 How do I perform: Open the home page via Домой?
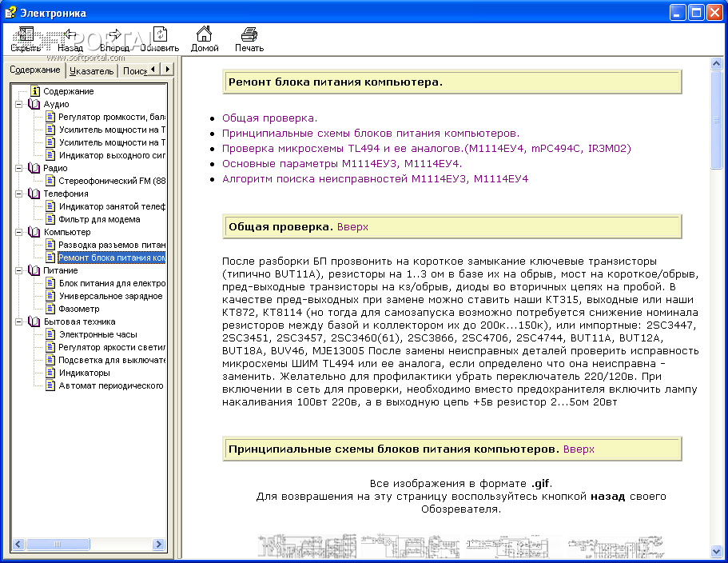click(x=205, y=39)
